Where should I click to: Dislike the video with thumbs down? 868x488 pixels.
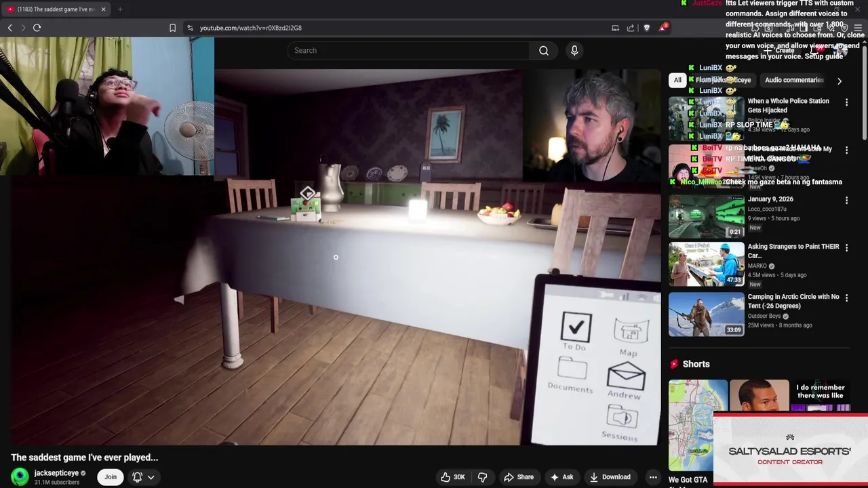483,477
